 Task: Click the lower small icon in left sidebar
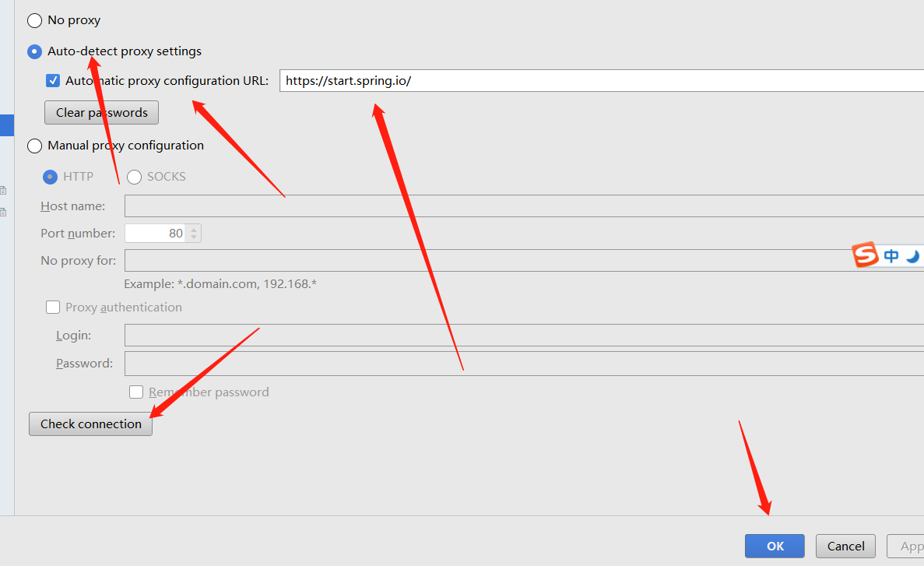coord(3,213)
